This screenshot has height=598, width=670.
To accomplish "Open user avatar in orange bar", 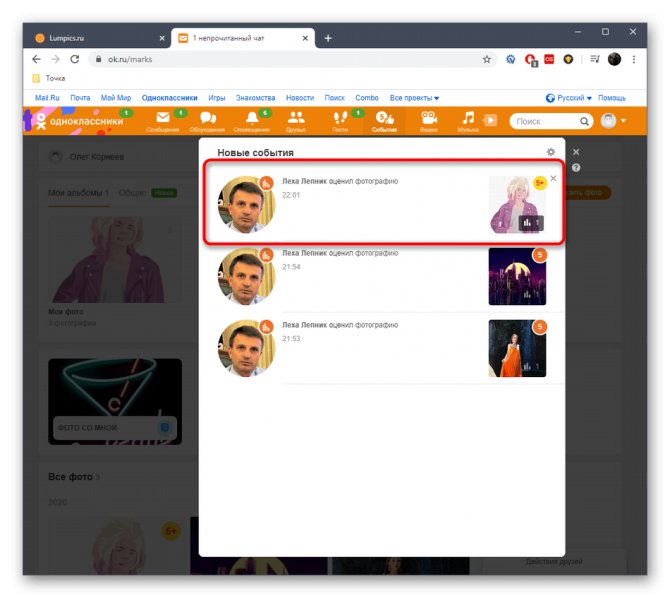I will click(608, 121).
